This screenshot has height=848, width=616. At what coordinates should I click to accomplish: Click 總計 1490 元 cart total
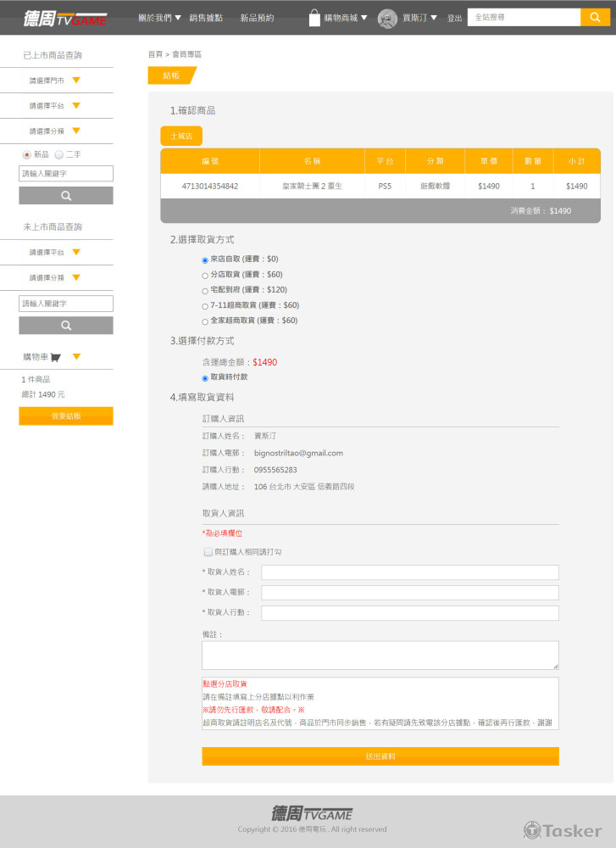[x=43, y=394]
